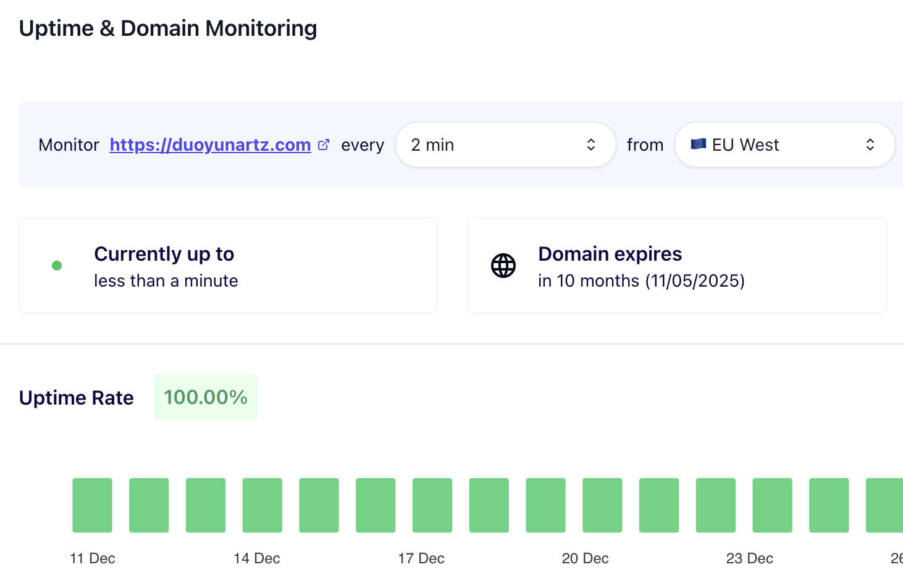Click the up-down chevron in the interval selector
This screenshot has width=903, height=588.
591,145
